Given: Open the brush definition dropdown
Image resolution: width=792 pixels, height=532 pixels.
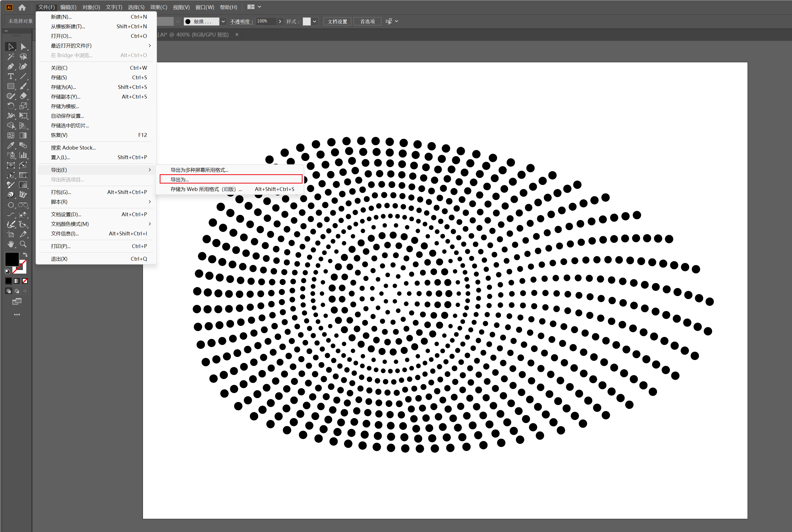Looking at the screenshot, I should pos(223,21).
